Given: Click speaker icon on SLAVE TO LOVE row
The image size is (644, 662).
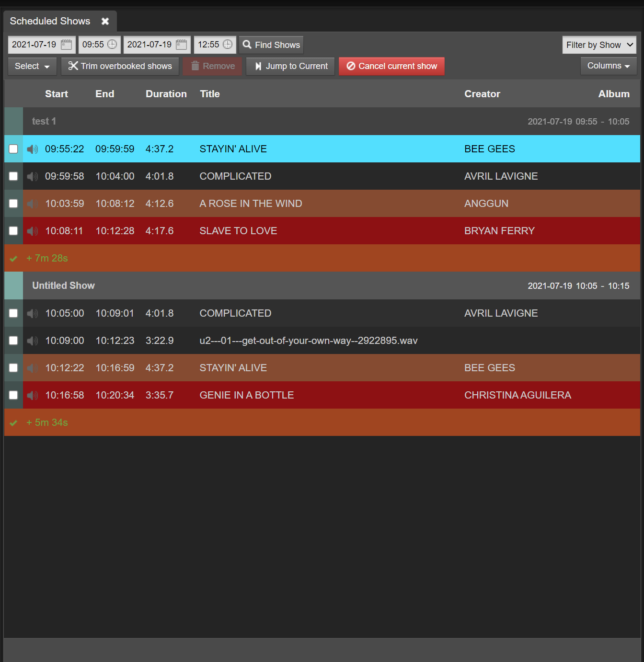Looking at the screenshot, I should [32, 231].
